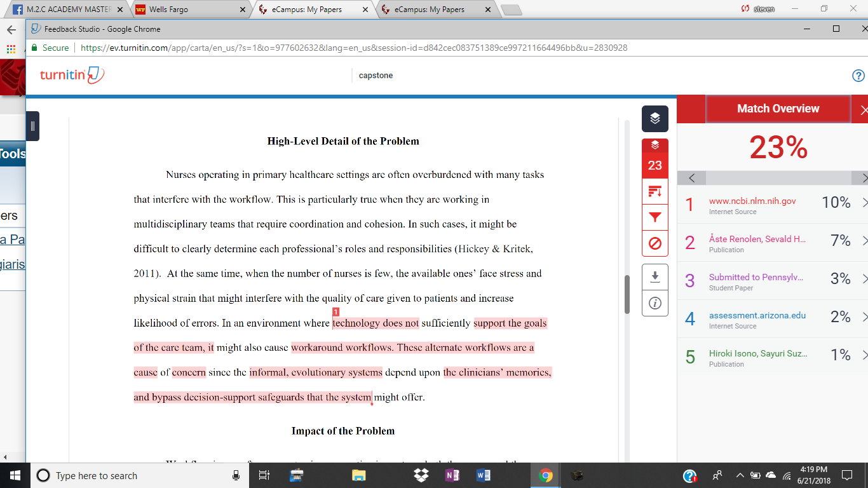
Task: Click the 10% match percentage
Action: (x=836, y=203)
